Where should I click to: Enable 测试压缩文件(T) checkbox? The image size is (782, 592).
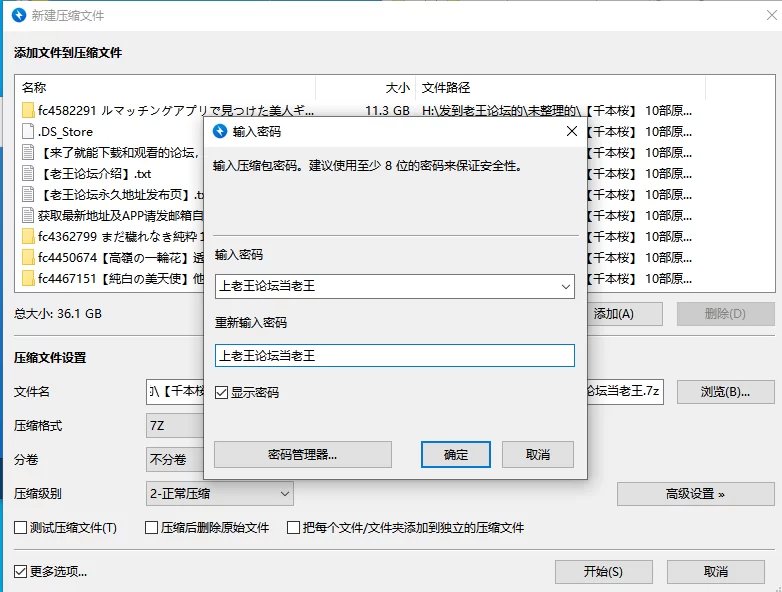[x=21, y=527]
